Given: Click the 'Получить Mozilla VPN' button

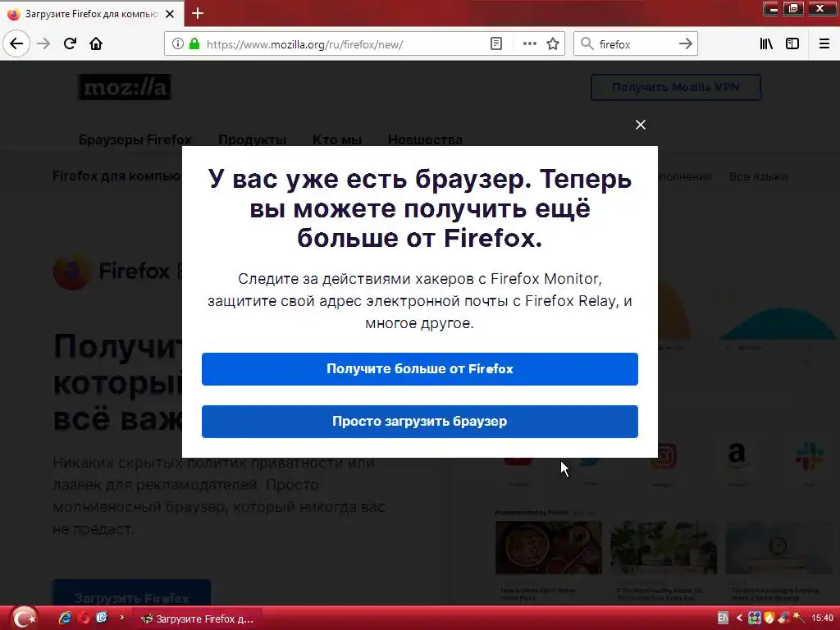Looking at the screenshot, I should (676, 87).
